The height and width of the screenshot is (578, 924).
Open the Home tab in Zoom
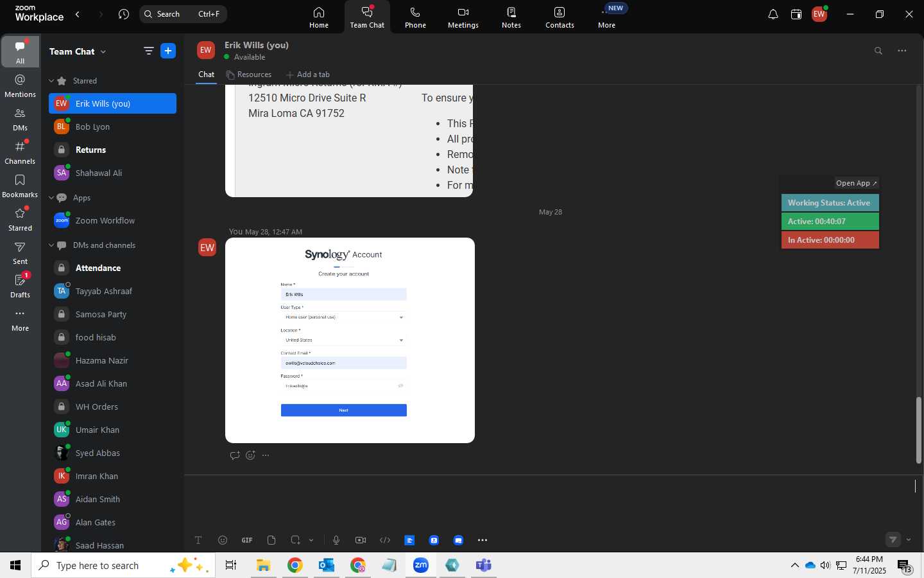(319, 17)
